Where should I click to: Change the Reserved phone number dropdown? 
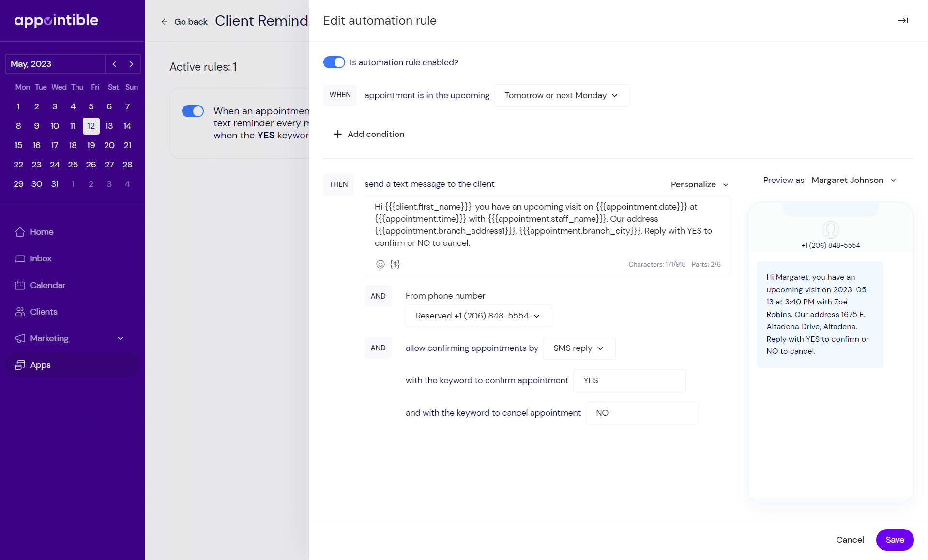point(478,316)
